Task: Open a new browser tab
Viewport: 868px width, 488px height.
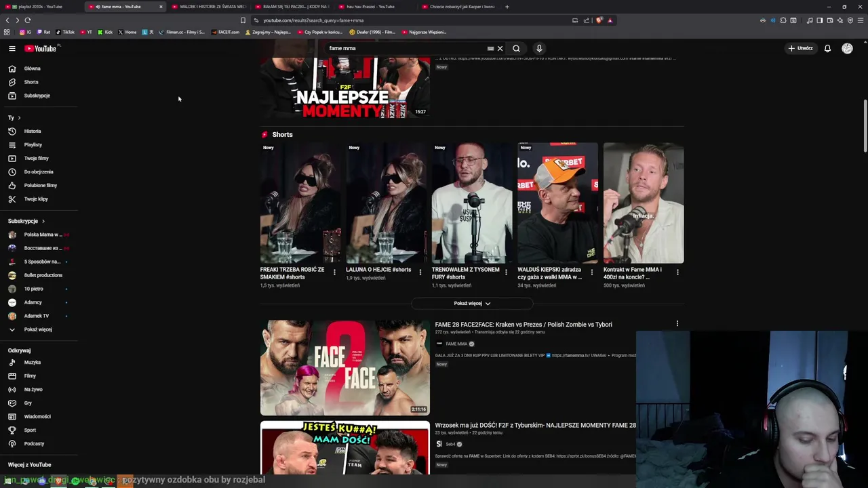Action: 507,7
